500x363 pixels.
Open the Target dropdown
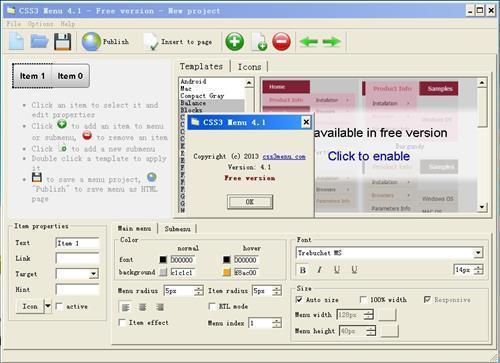click(x=94, y=274)
